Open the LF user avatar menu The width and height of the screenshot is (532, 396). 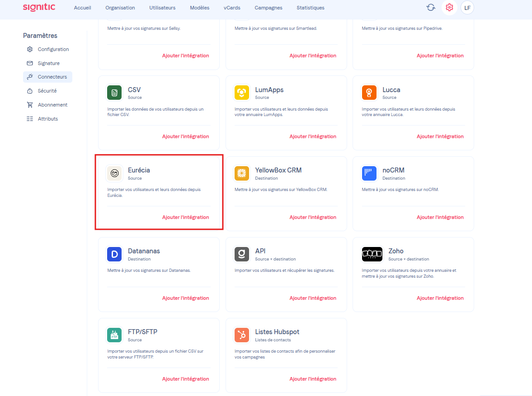pyautogui.click(x=467, y=8)
